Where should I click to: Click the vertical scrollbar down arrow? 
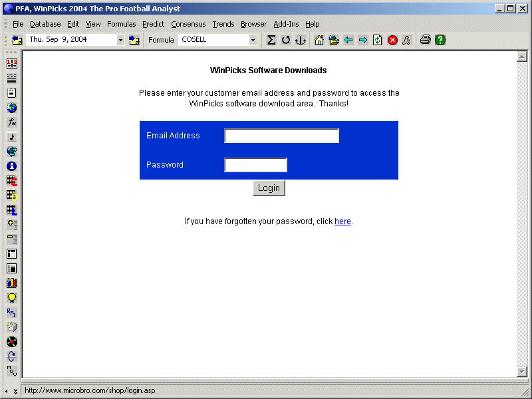coord(521,372)
